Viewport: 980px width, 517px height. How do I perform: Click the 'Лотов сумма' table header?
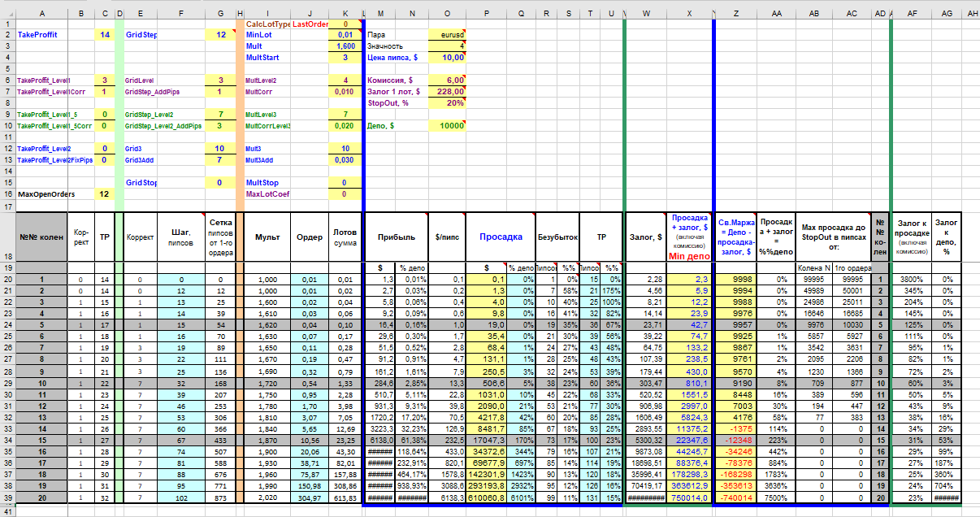(344, 237)
